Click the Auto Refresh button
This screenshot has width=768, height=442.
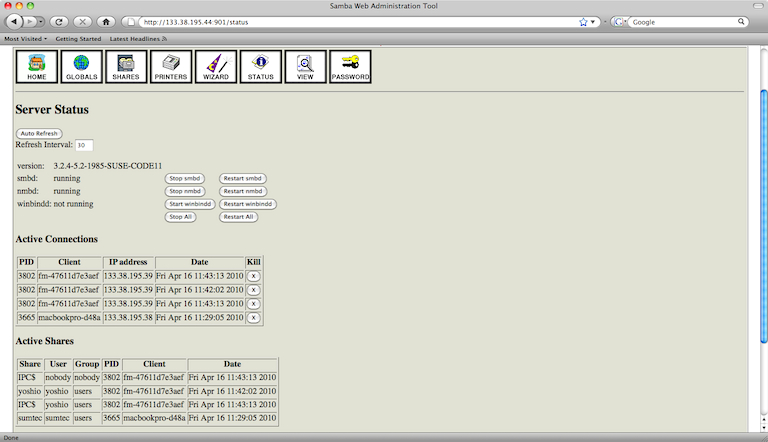39,133
